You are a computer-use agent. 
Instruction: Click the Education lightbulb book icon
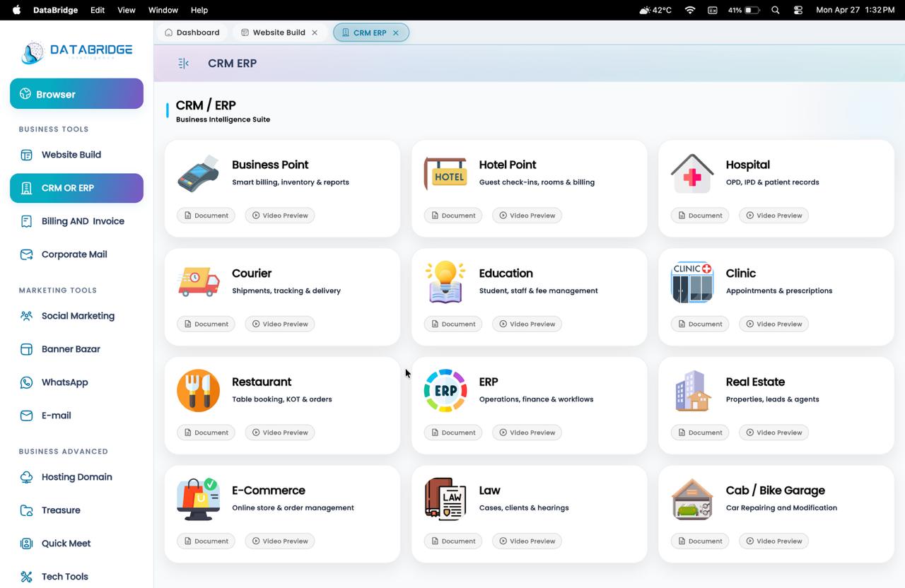445,282
